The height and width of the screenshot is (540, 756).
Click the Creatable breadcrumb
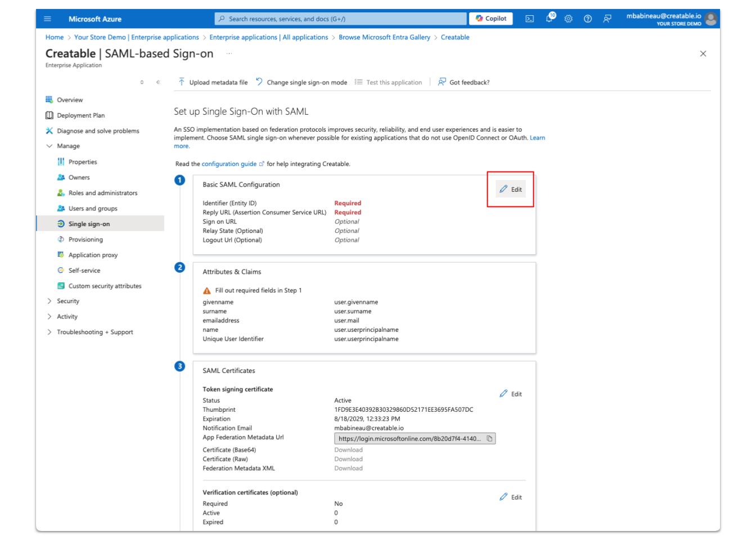[455, 37]
